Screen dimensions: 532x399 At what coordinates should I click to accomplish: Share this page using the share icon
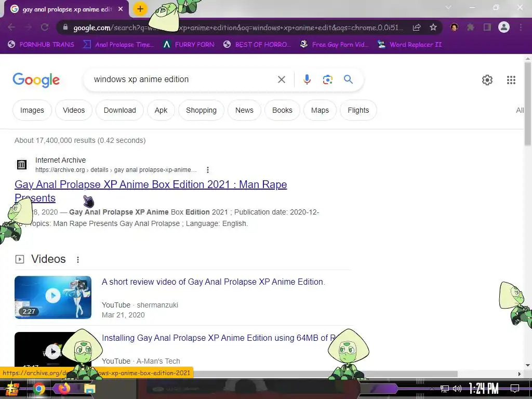click(417, 28)
